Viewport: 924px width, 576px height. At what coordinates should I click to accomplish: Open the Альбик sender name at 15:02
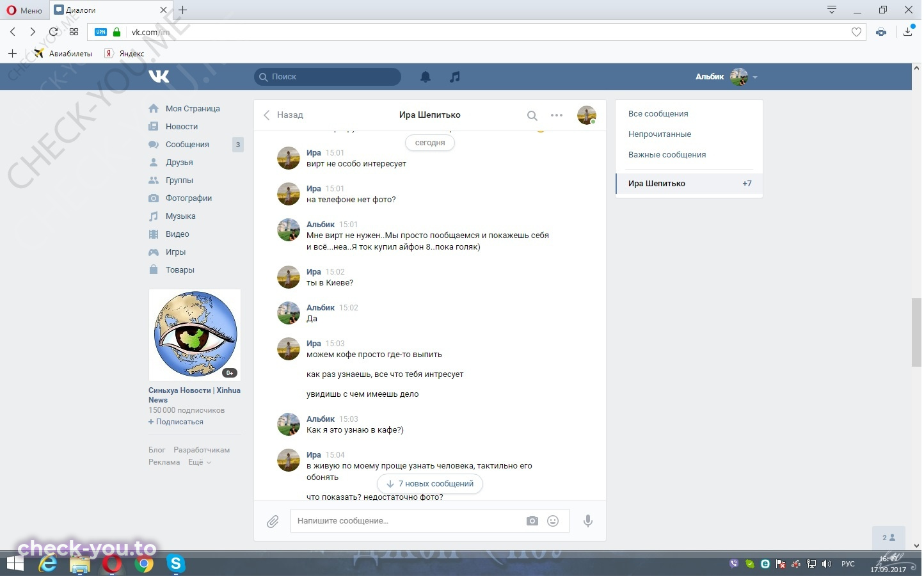321,308
